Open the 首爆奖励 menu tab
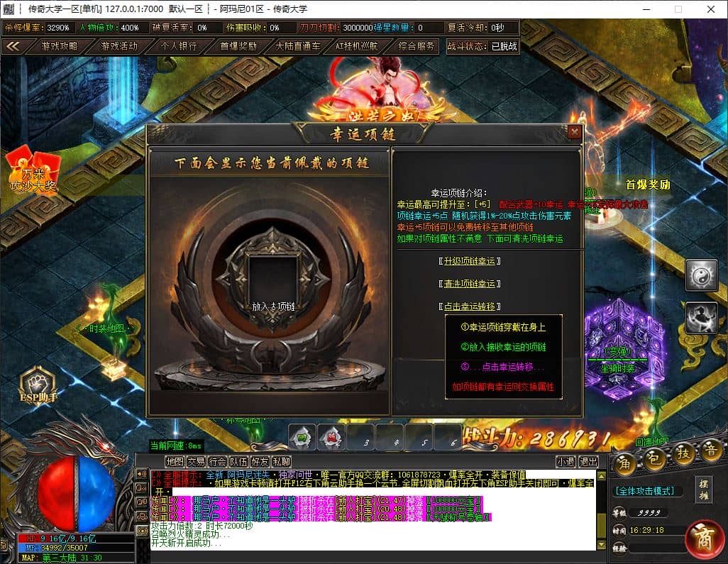The width and height of the screenshot is (728, 564). pyautogui.click(x=238, y=46)
